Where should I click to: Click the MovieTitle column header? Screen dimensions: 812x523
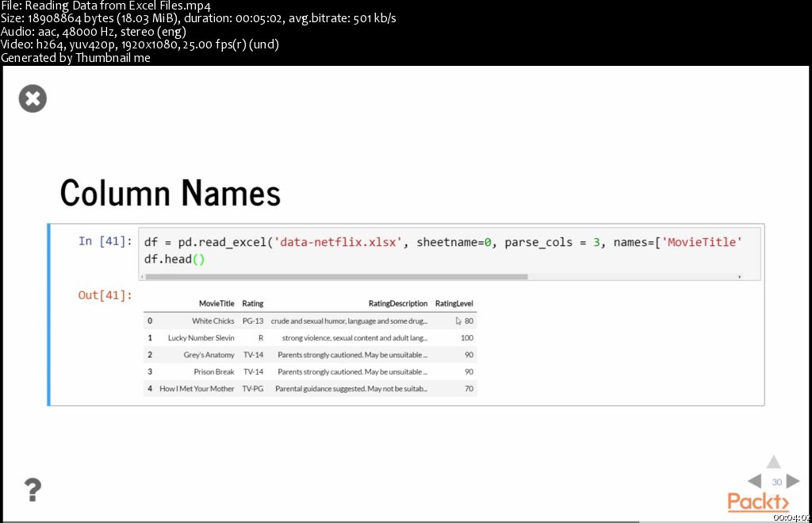click(216, 303)
